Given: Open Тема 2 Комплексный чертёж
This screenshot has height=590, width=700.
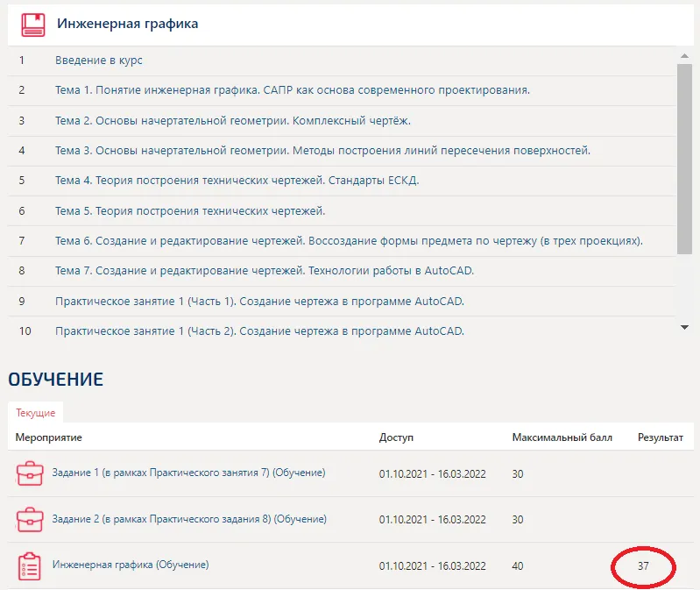Looking at the screenshot, I should [x=232, y=120].
